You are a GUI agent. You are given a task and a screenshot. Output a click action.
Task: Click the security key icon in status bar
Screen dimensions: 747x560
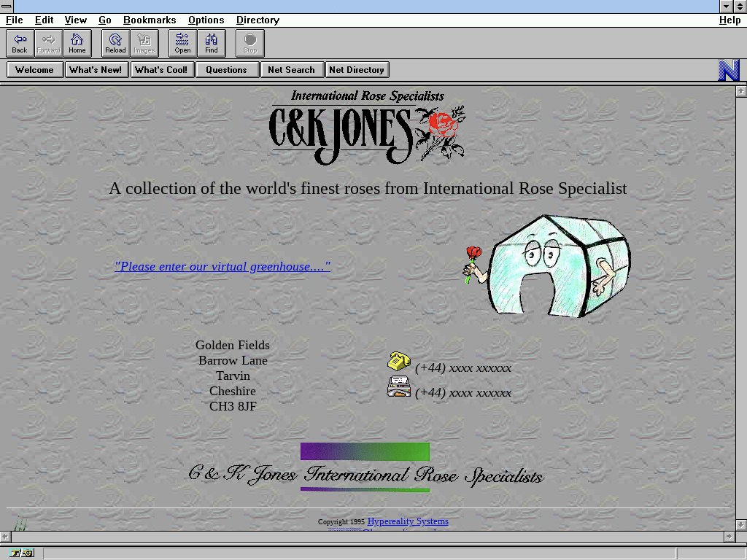point(22,553)
